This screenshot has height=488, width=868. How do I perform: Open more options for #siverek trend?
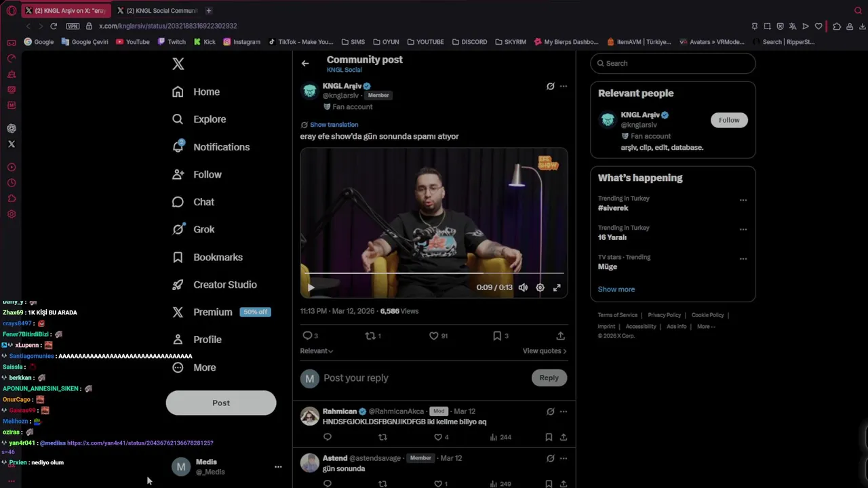[743, 200]
